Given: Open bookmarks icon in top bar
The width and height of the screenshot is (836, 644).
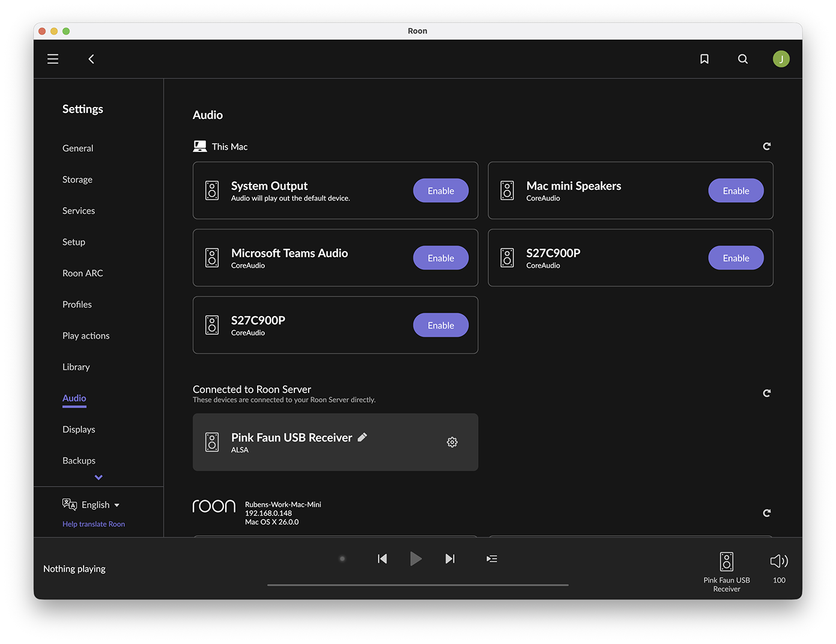Looking at the screenshot, I should point(704,59).
